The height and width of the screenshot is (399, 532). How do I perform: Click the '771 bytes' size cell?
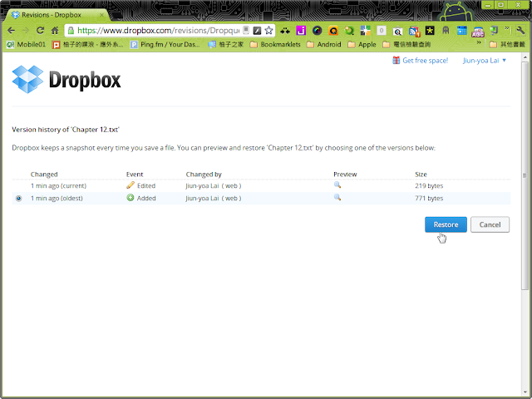coord(429,198)
